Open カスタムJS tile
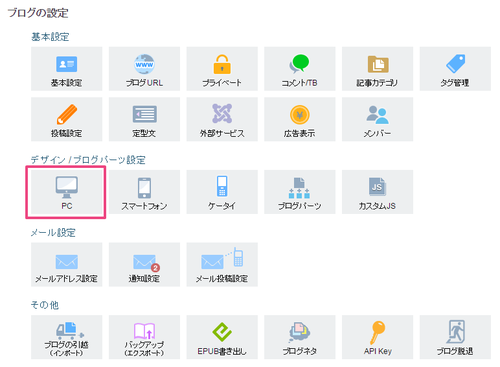The width and height of the screenshot is (500, 367). 377,192
